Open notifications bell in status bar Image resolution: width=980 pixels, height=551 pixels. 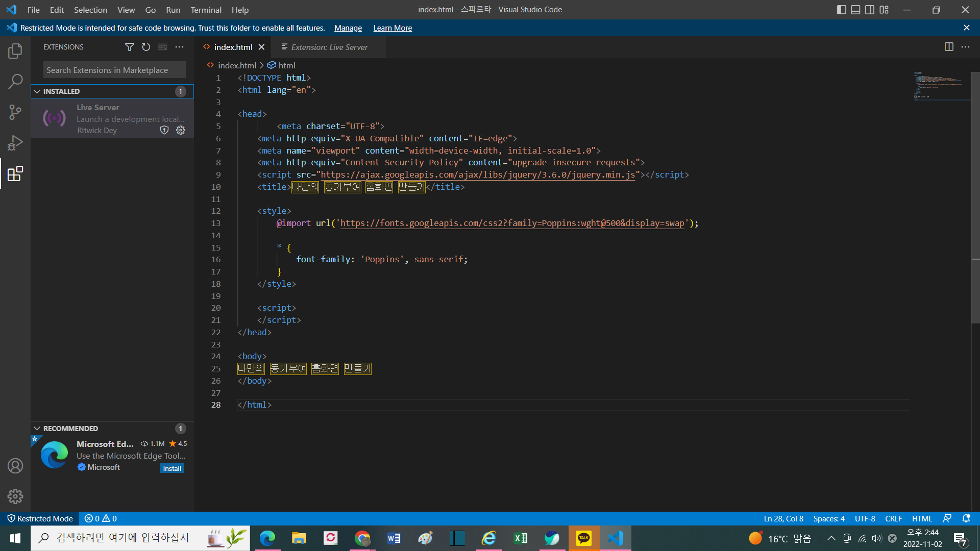(x=966, y=518)
